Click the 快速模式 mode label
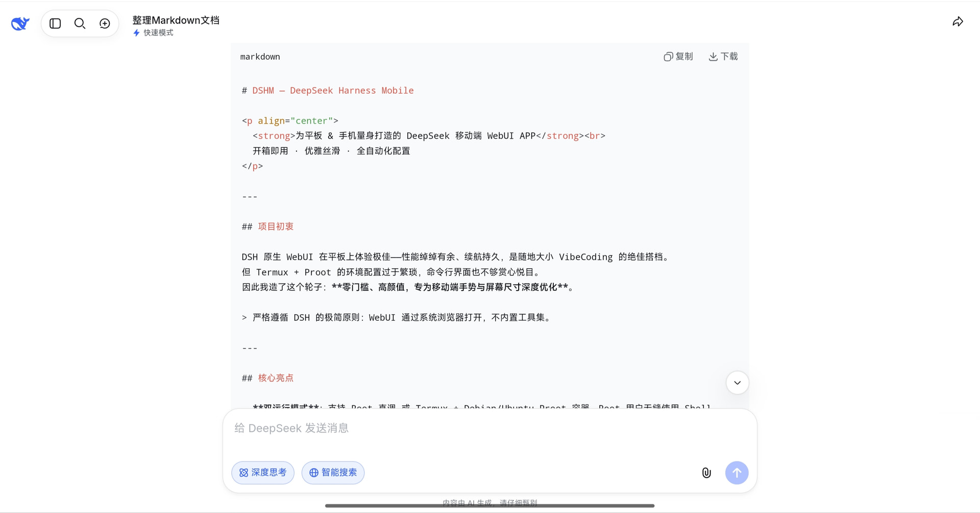Screen dimensions: 980x513 tap(153, 33)
